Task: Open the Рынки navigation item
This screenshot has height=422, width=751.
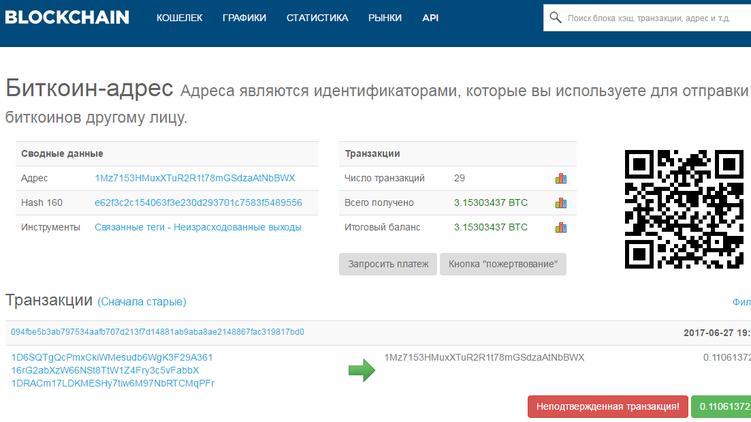Action: click(x=385, y=18)
